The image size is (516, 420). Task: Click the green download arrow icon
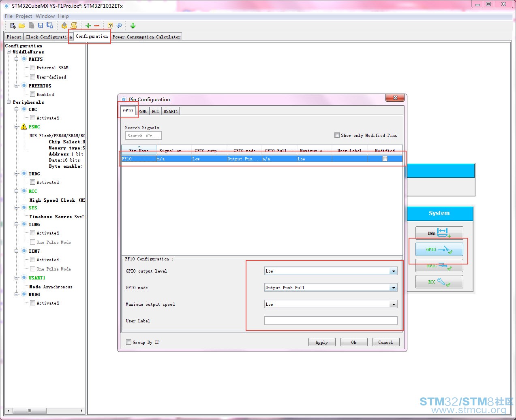click(133, 26)
